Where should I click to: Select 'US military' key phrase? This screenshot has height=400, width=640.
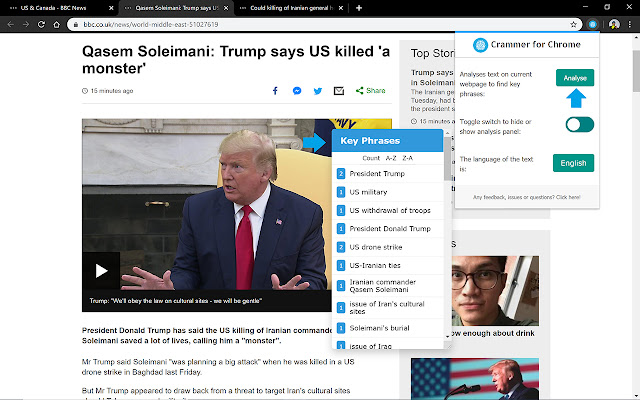point(368,192)
